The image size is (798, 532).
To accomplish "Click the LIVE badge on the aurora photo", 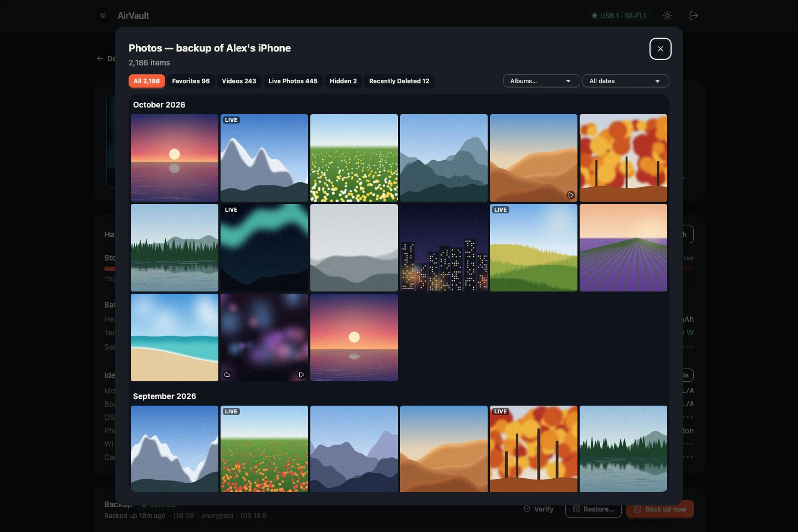I will point(231,209).
